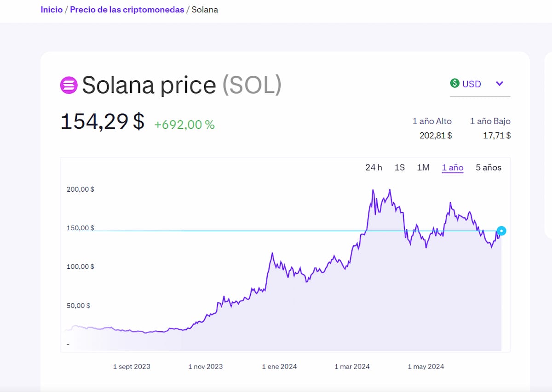Click the current price 154,29 $
Image resolution: width=552 pixels, height=392 pixels.
pyautogui.click(x=102, y=121)
